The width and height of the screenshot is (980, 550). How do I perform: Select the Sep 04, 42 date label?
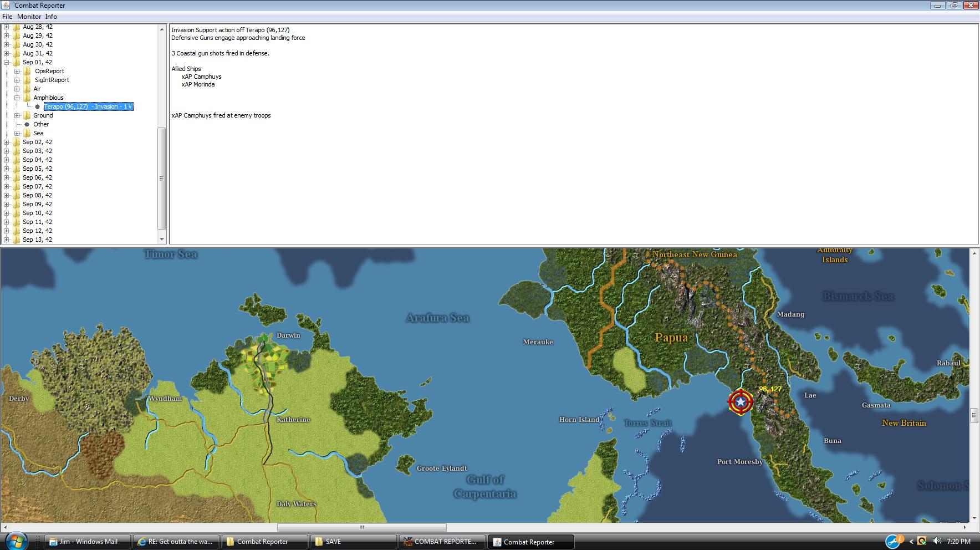[x=37, y=160]
